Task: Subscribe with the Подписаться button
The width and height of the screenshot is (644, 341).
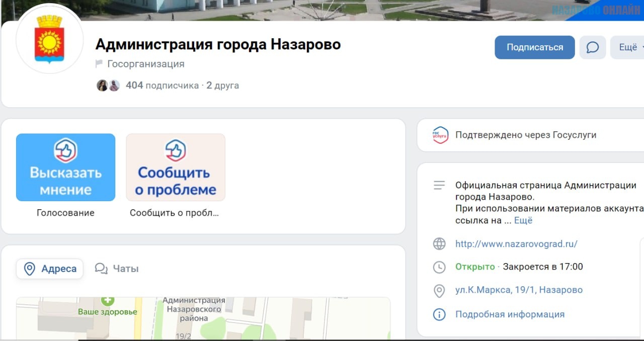Action: click(x=535, y=47)
